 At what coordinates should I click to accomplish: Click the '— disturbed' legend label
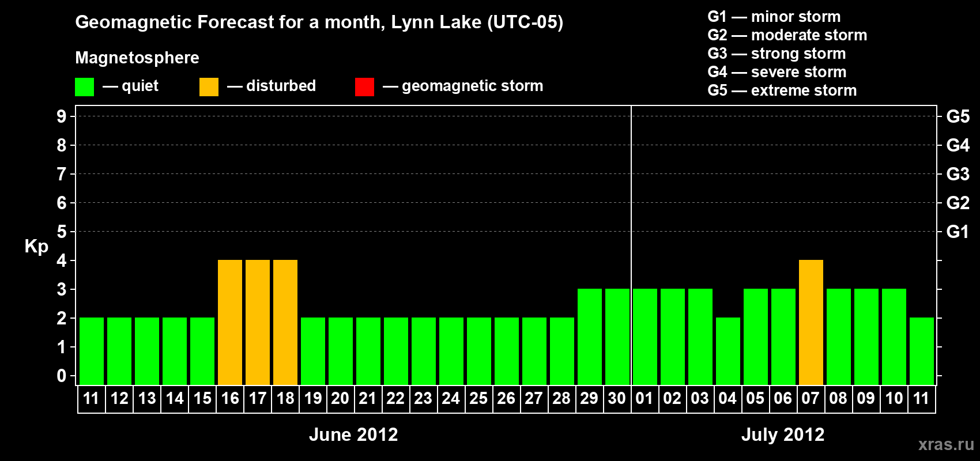[272, 86]
